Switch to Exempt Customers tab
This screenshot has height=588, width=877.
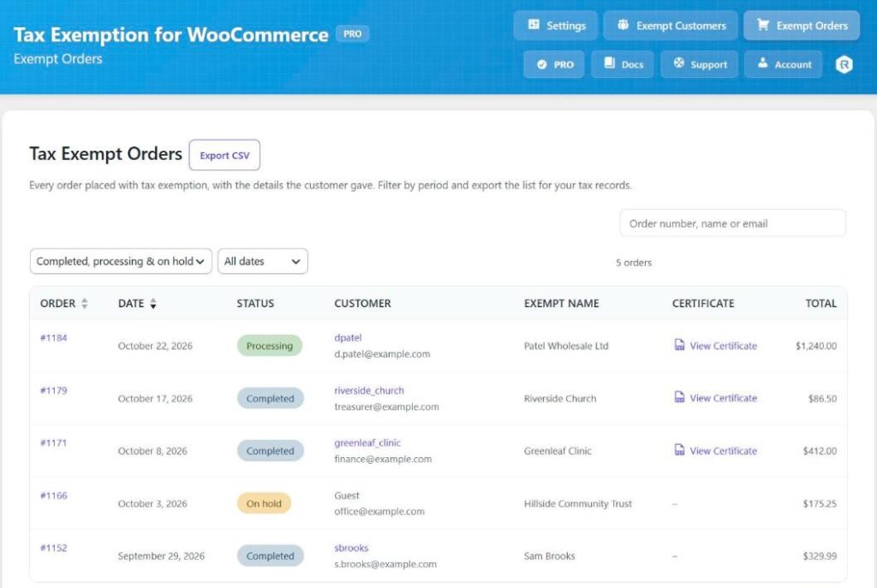671,26
